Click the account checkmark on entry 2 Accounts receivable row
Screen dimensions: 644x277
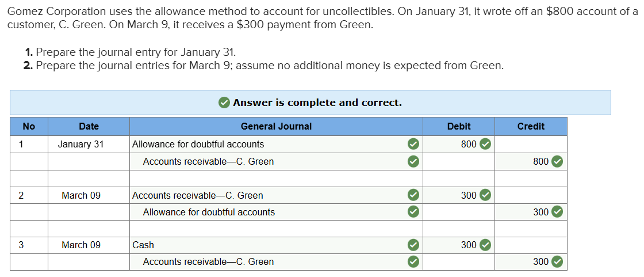pos(412,195)
